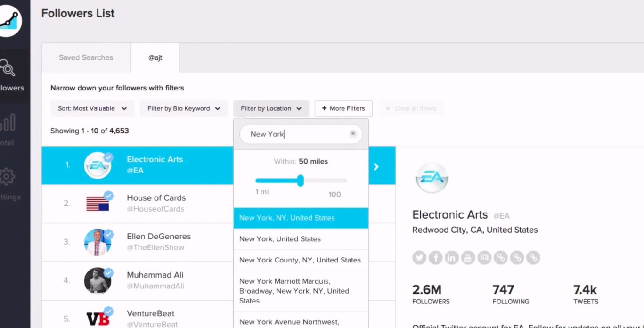Viewport: 644px width, 328px height.
Task: Open the Followers section in sidebar
Action: coord(9,75)
